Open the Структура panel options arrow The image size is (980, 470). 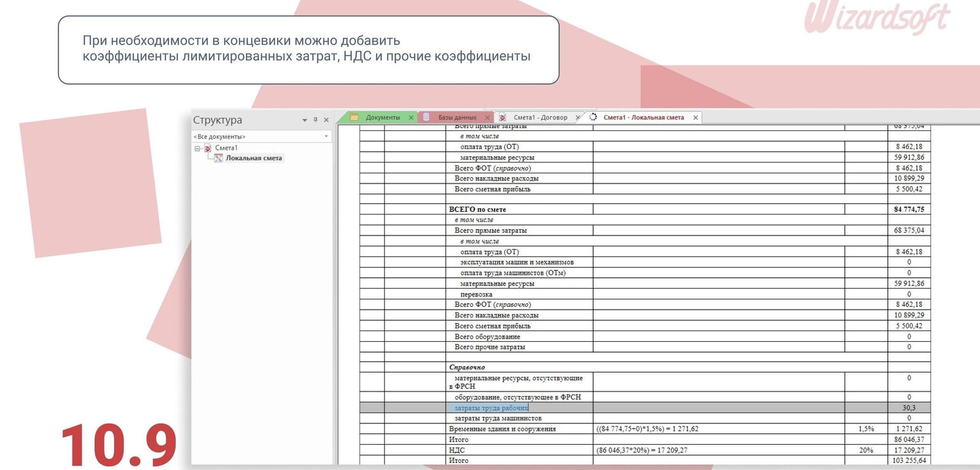tap(304, 120)
